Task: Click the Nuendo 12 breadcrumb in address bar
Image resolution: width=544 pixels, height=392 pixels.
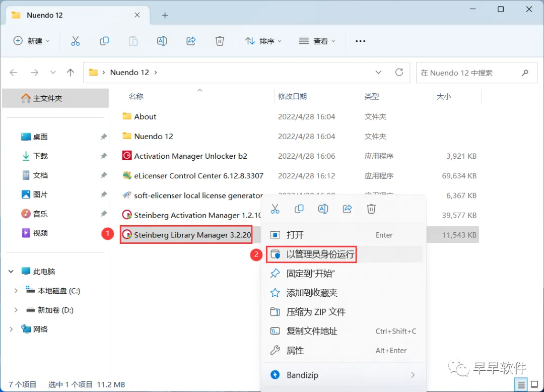Action: [129, 73]
